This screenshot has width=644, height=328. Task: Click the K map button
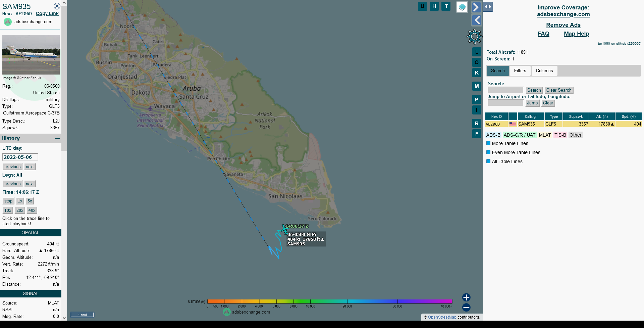(x=477, y=73)
